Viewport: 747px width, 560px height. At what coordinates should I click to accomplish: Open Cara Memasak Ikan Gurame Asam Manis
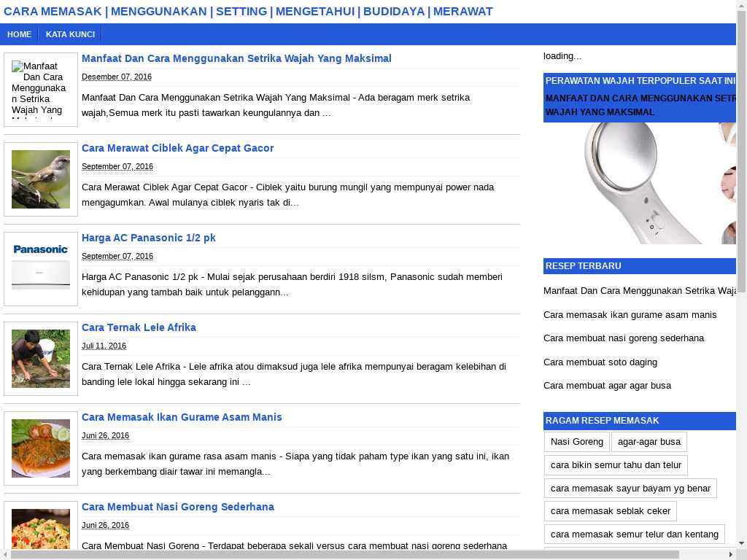[182, 417]
